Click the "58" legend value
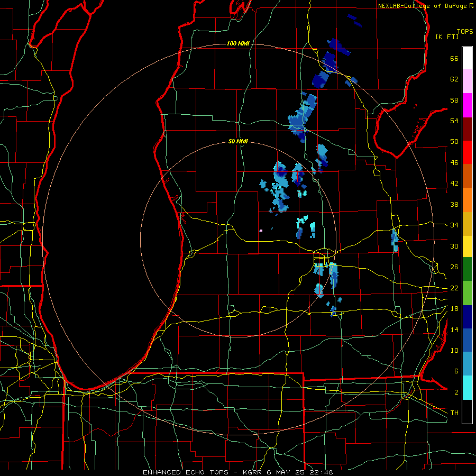 click(x=454, y=100)
